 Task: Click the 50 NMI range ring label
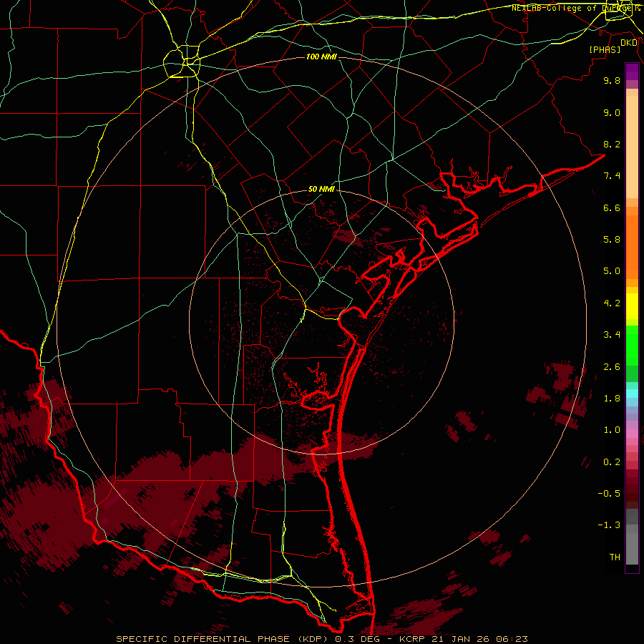[x=321, y=189]
